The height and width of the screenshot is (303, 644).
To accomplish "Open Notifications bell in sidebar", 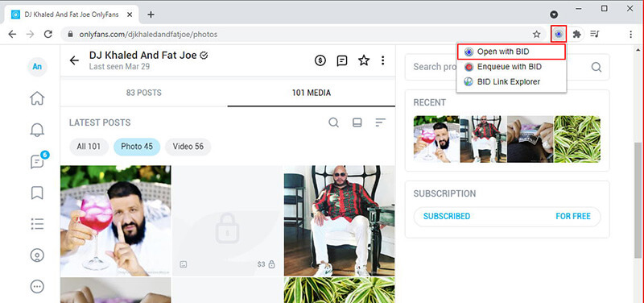I will pos(37,130).
